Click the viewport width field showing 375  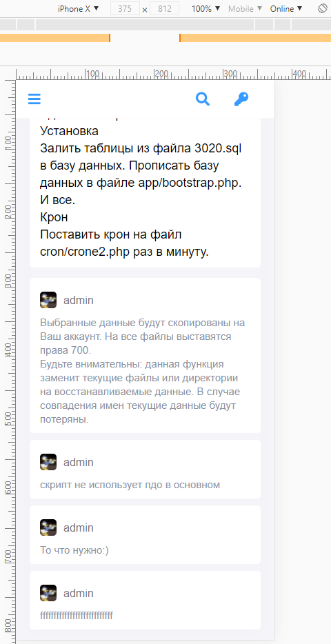click(126, 9)
